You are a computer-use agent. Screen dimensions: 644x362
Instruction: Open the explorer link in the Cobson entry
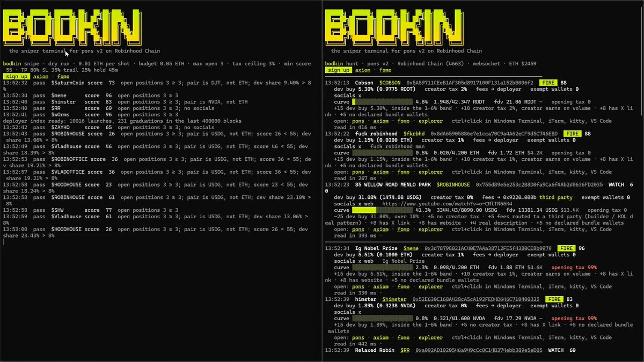pyautogui.click(x=430, y=121)
